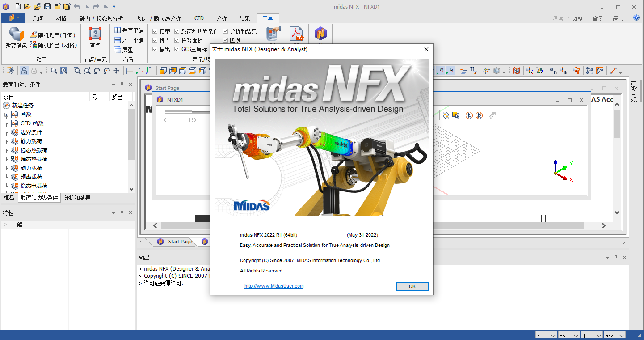Open the N application menu dropdown
This screenshot has height=340, width=644.
click(x=13, y=18)
